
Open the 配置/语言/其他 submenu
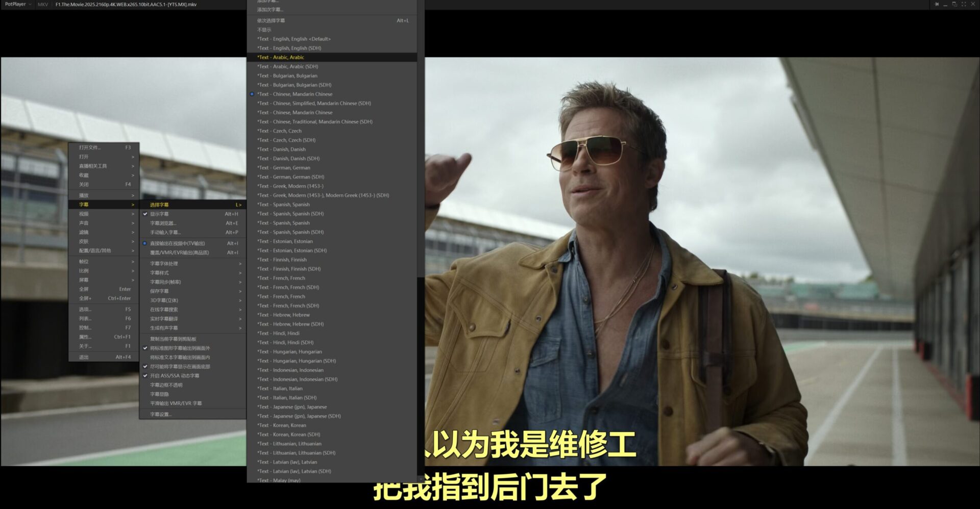pyautogui.click(x=104, y=250)
